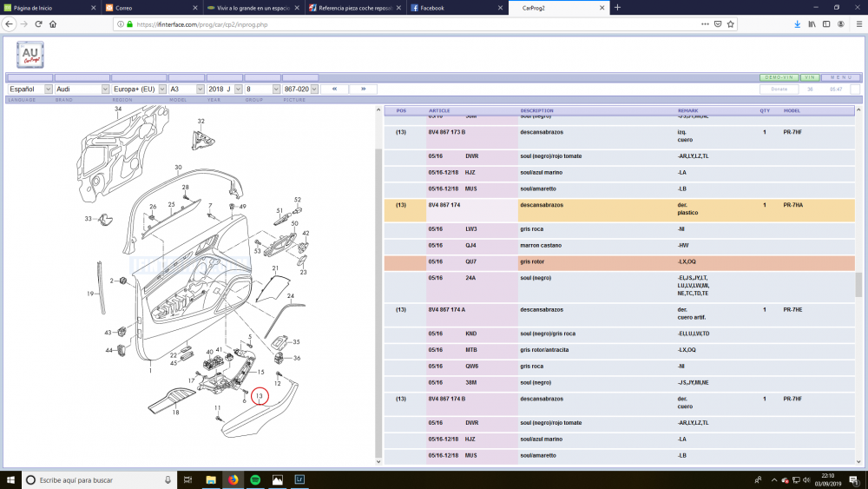Open the brand dropdown showing Audi

point(82,89)
